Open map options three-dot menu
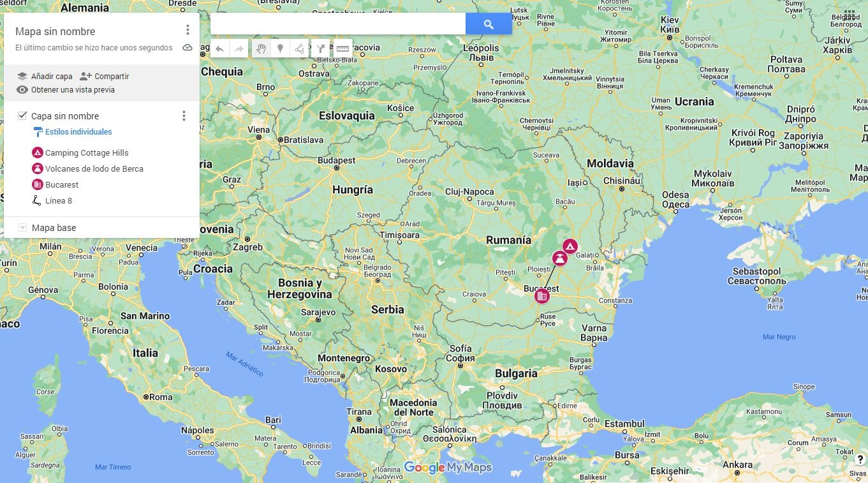This screenshot has height=483, width=868. 188,30
